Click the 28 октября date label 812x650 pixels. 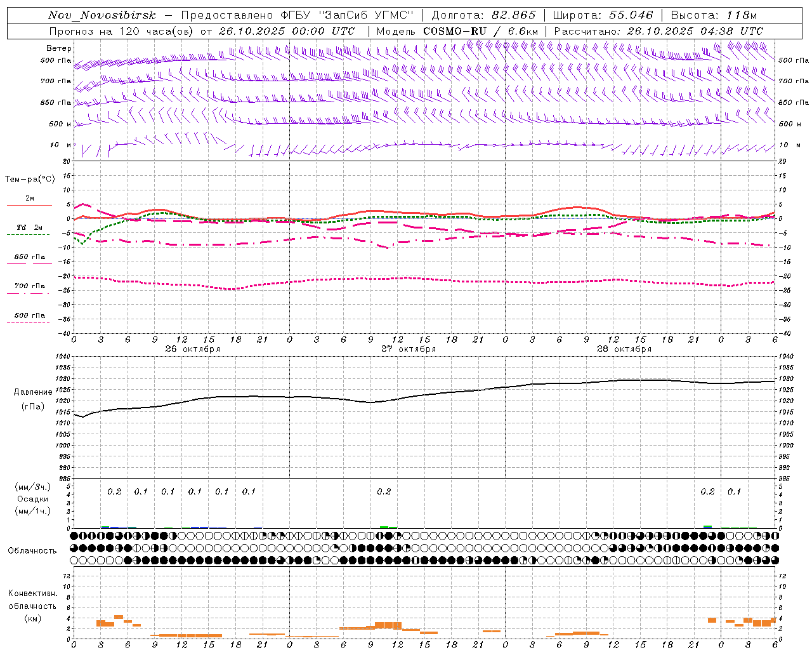(624, 349)
